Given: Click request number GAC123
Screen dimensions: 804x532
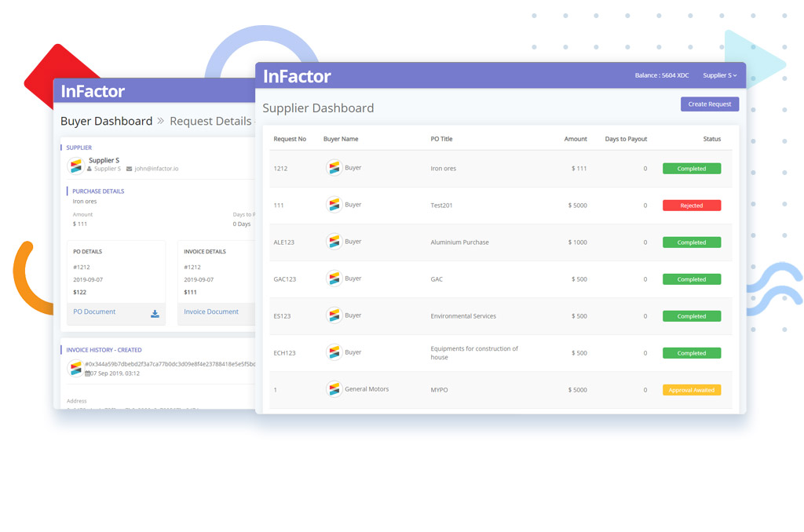Looking at the screenshot, I should pyautogui.click(x=284, y=279).
